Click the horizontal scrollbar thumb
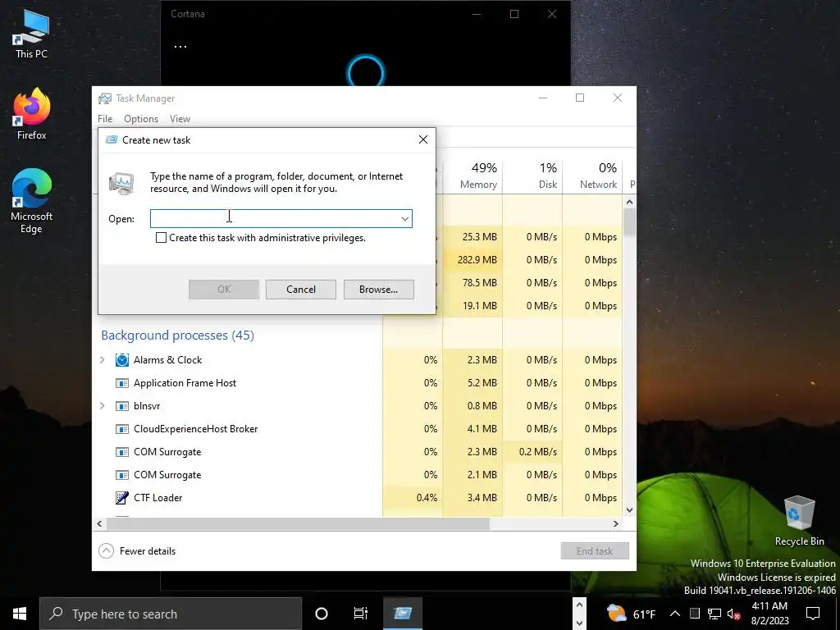 tap(297, 523)
